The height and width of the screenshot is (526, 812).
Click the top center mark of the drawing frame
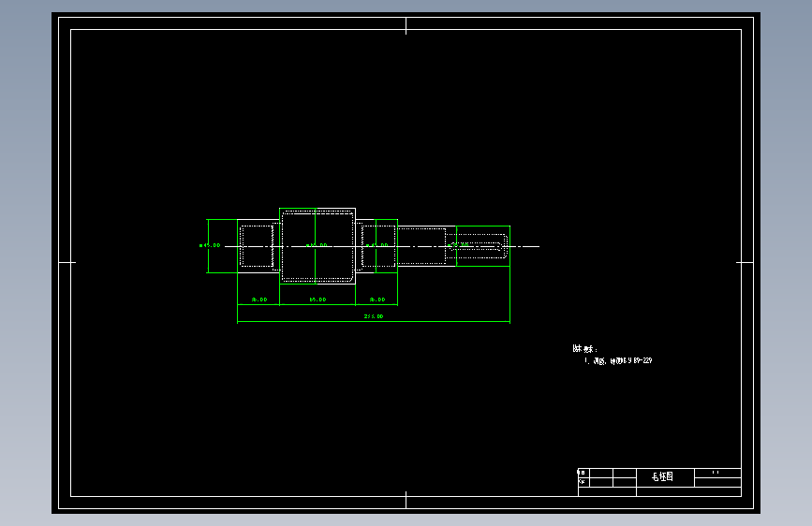[406, 26]
